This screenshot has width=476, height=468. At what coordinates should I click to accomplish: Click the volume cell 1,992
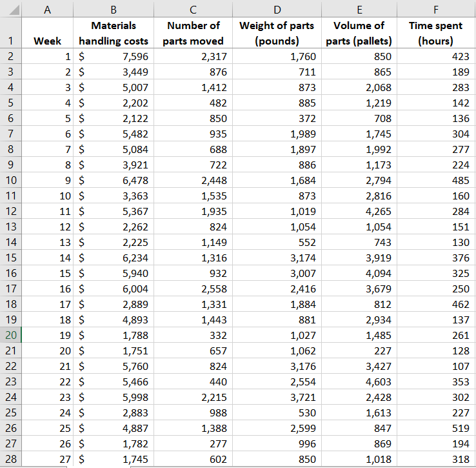[359, 149]
